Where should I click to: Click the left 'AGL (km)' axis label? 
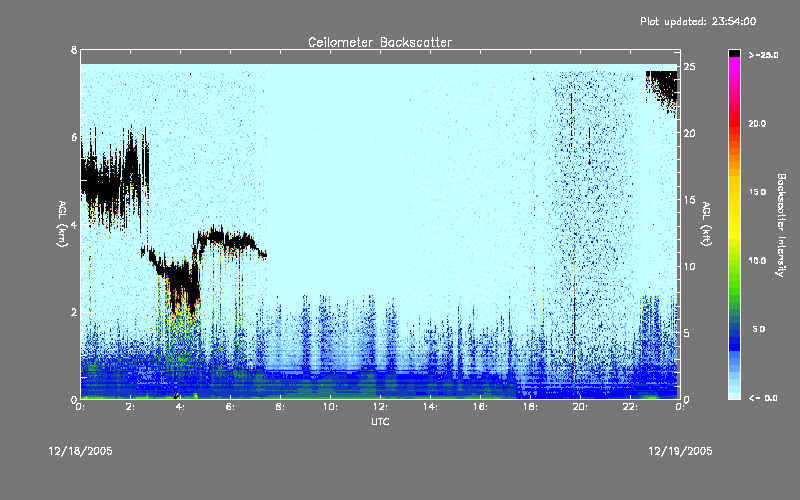(62, 224)
